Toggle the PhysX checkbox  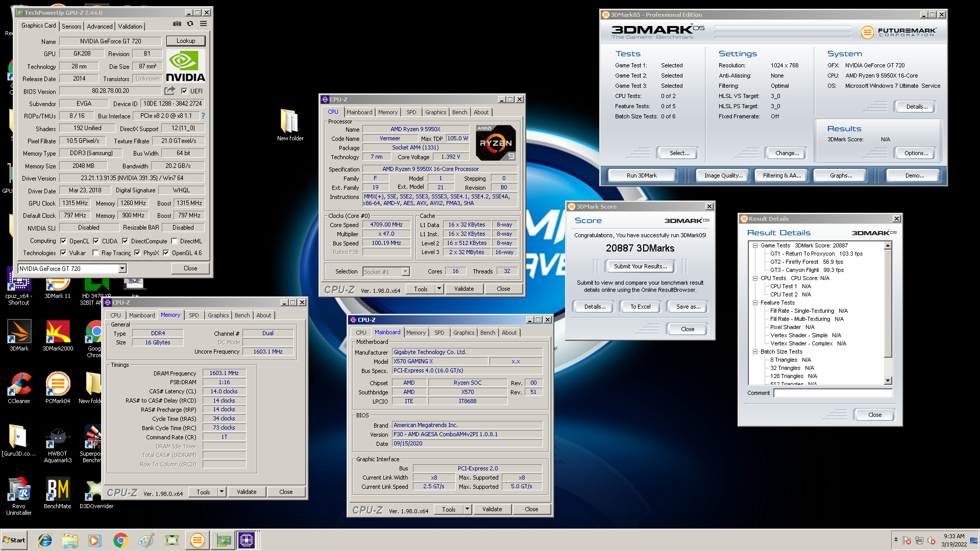137,253
